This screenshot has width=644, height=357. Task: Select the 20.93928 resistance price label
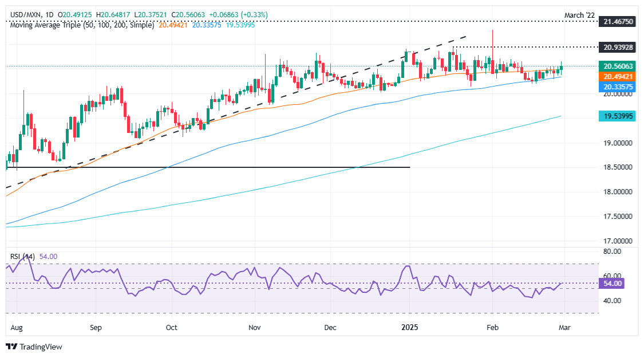click(617, 48)
